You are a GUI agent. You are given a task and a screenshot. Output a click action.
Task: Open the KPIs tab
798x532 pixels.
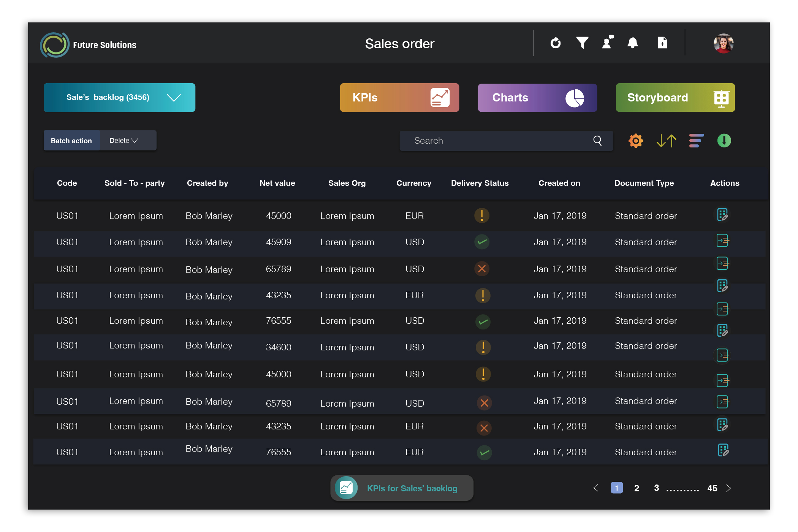tap(399, 98)
